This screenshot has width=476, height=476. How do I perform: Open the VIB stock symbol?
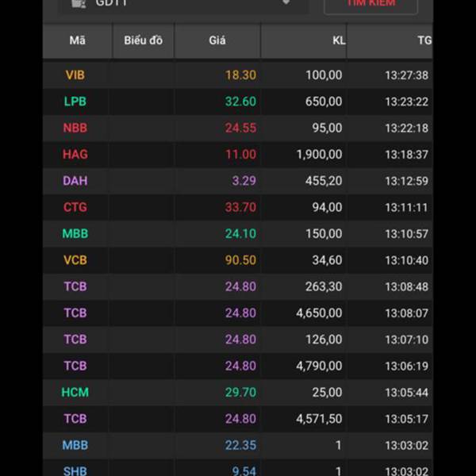(75, 75)
